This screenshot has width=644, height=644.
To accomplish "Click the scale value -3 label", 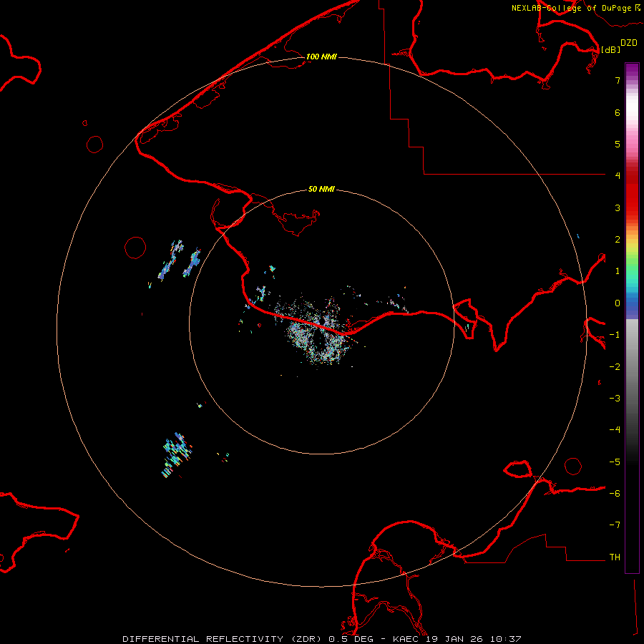I will point(615,399).
